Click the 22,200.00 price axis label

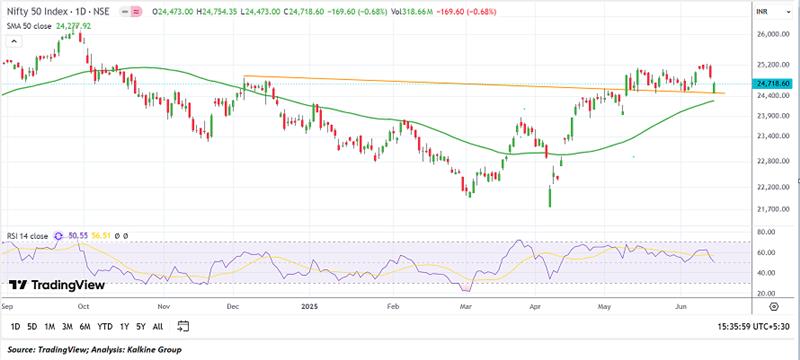pos(773,187)
